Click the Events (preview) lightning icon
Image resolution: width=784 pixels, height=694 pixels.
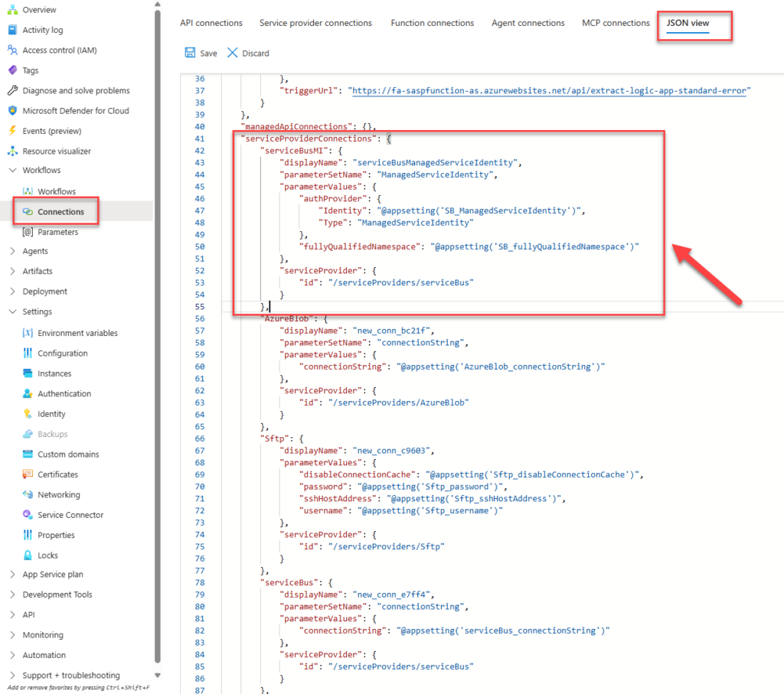(x=12, y=131)
